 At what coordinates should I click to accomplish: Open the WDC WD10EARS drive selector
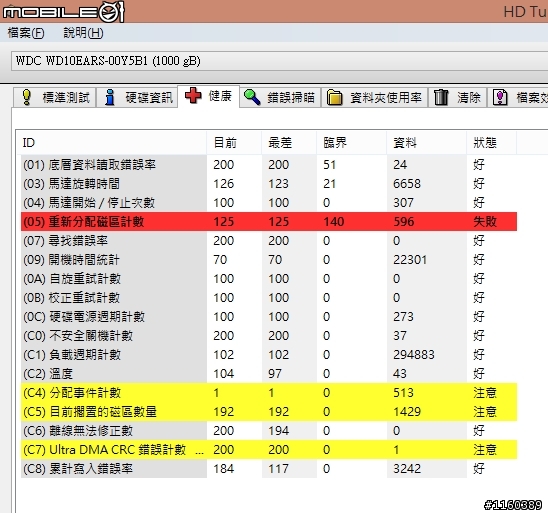tap(280, 61)
